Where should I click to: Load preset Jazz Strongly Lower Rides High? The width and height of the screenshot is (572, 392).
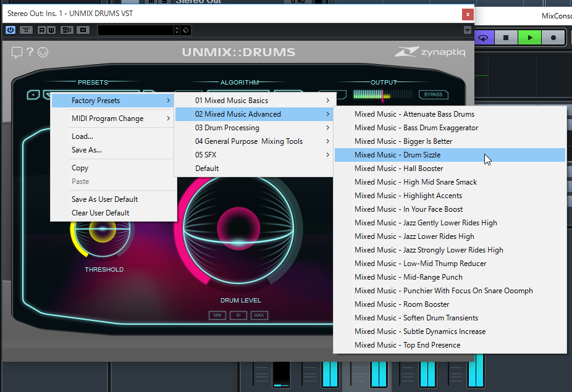(x=450, y=250)
